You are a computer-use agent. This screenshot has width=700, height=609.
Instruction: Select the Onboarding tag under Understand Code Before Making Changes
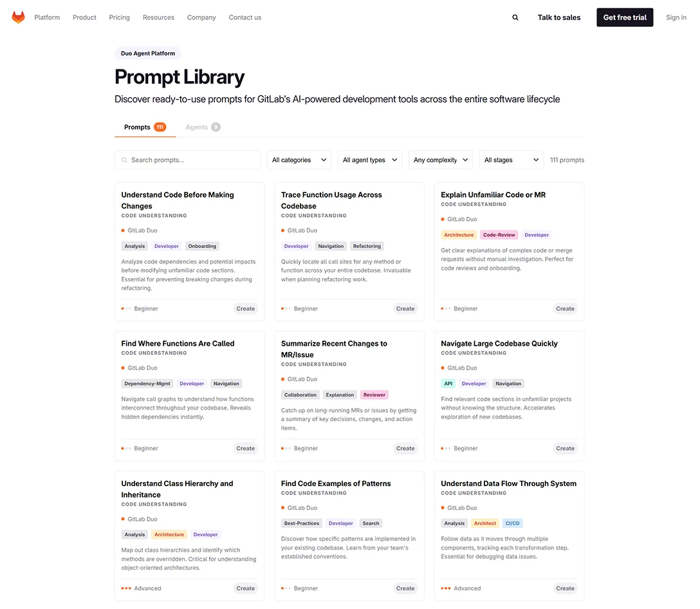202,246
